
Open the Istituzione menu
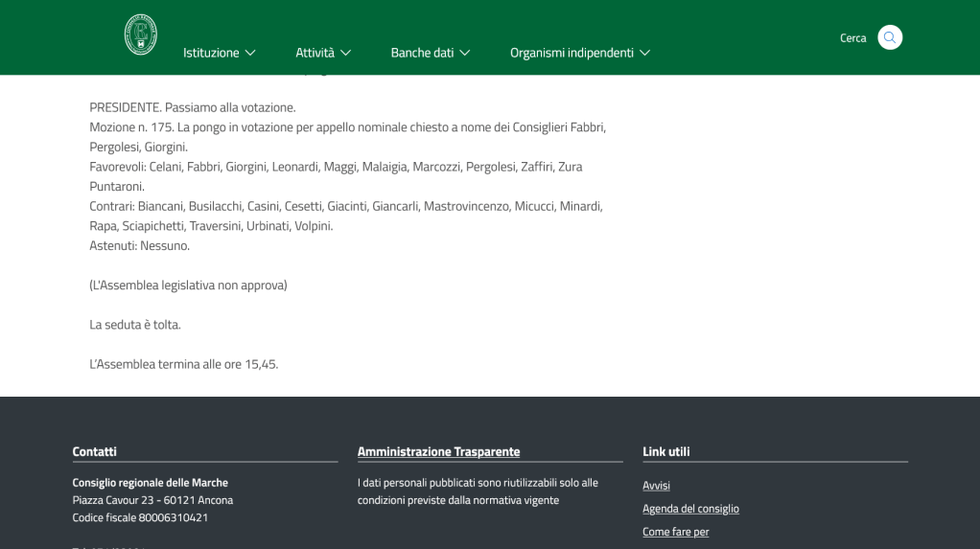coord(211,53)
